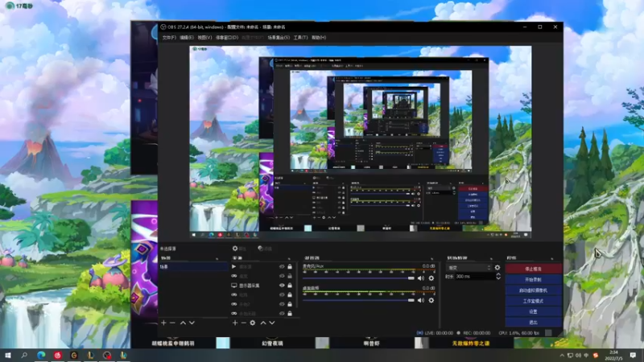Open the 帮助(H) menu
This screenshot has width=644, height=362.
pos(319,38)
